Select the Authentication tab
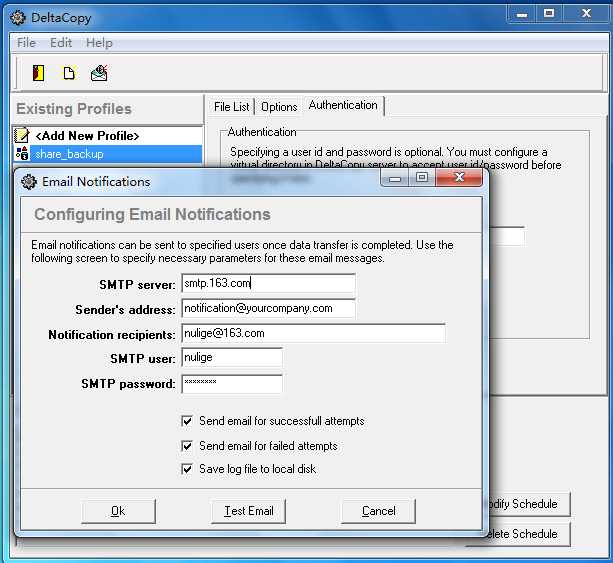613x563 pixels. pos(343,105)
